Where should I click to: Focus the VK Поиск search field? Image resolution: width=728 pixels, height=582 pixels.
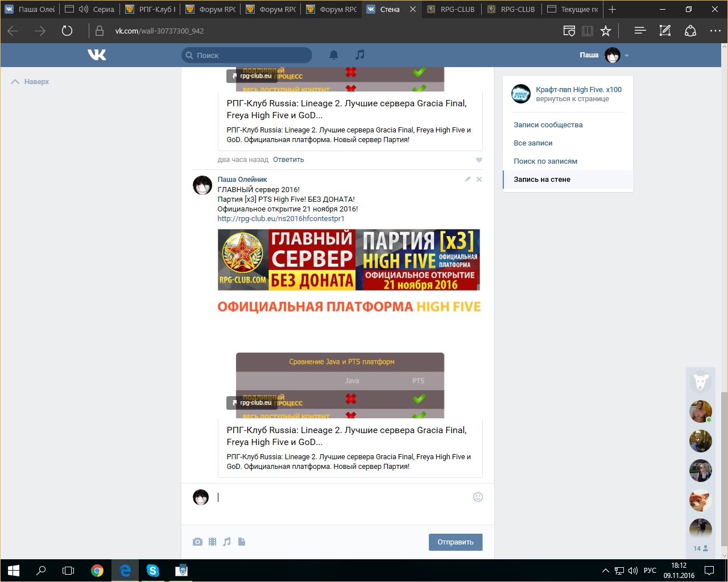247,55
